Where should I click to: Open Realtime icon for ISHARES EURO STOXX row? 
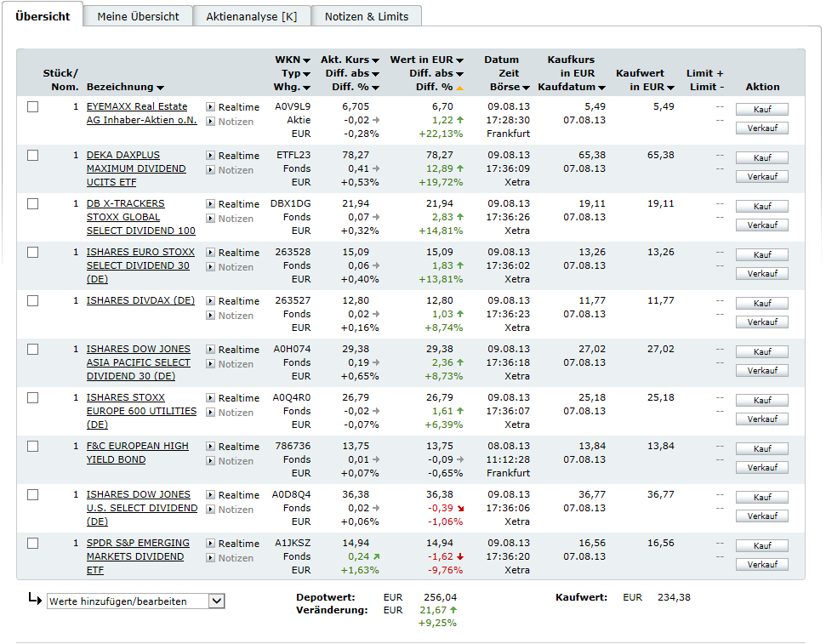point(210,253)
